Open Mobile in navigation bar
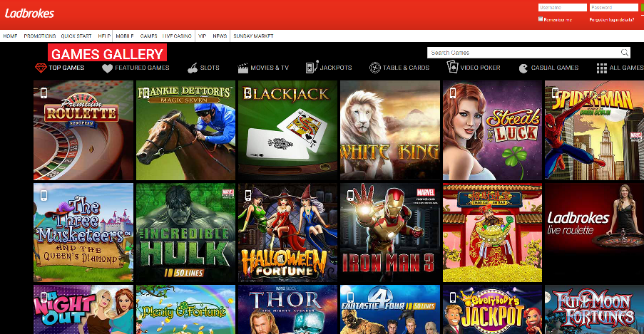Image resolution: width=644 pixels, height=334 pixels. 124,36
